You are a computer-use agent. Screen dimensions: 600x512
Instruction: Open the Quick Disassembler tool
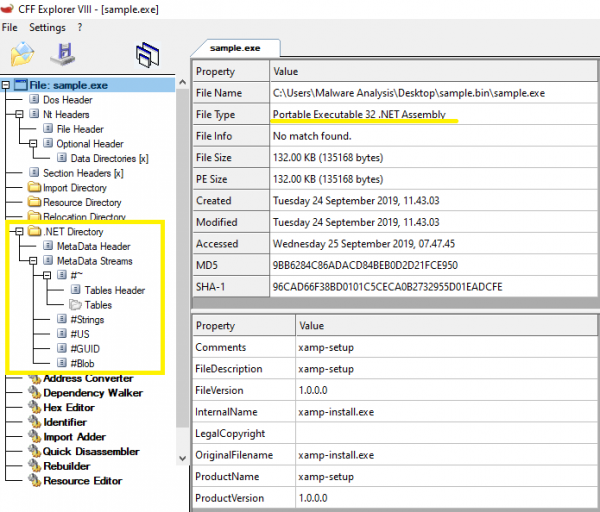pos(88,451)
